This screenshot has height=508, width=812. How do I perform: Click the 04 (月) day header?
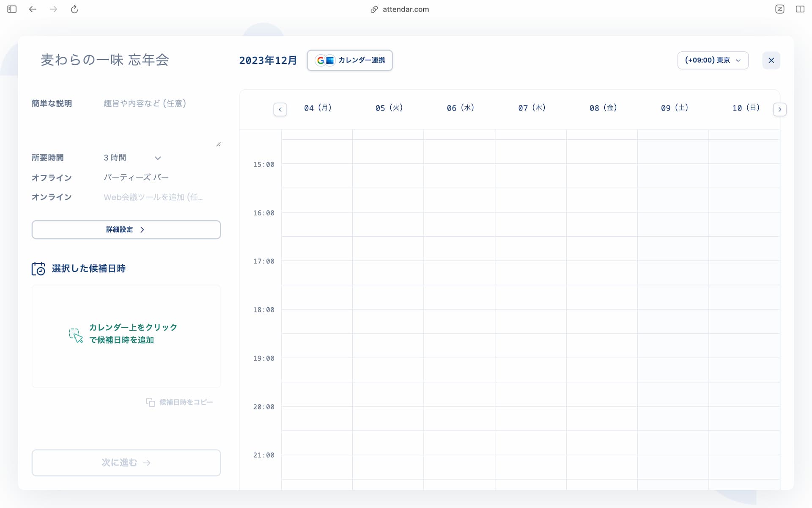point(318,108)
